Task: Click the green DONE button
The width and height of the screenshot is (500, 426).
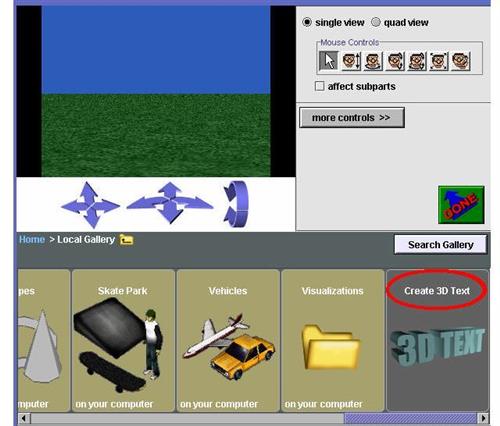Action: click(461, 205)
